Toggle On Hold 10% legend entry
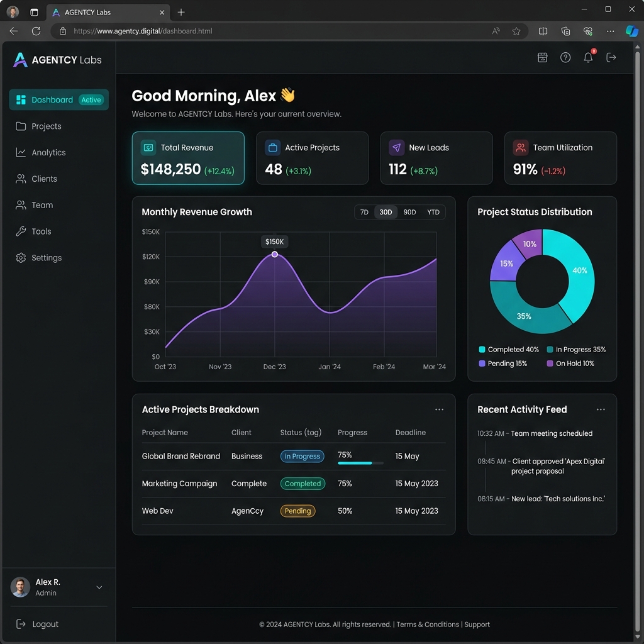 coord(570,364)
